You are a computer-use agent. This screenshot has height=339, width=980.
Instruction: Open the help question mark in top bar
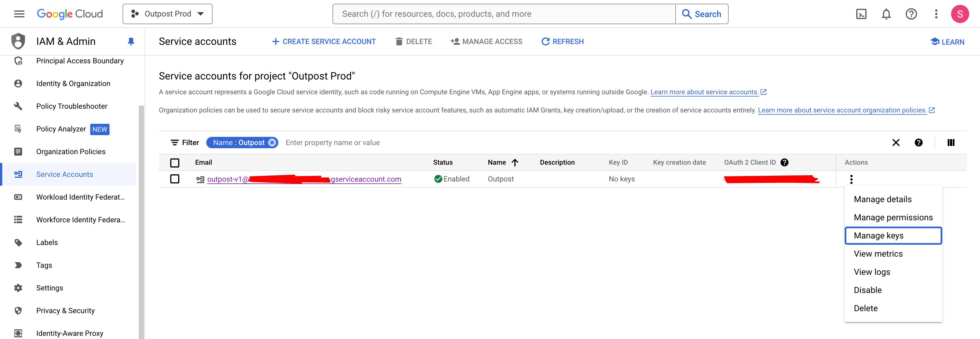911,14
